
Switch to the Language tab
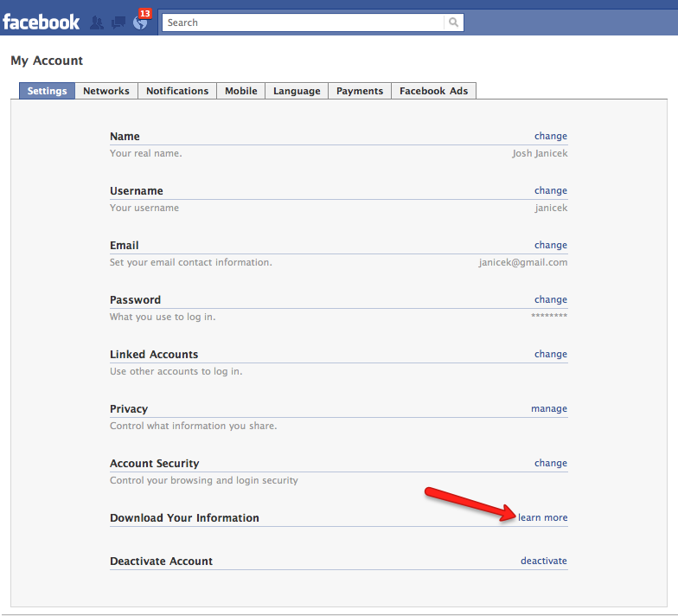297,91
